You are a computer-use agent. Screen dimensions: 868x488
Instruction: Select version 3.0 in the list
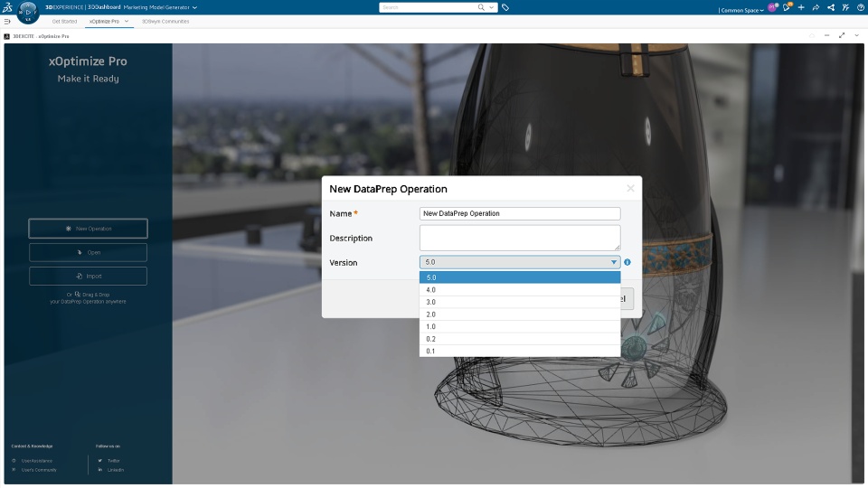(520, 302)
